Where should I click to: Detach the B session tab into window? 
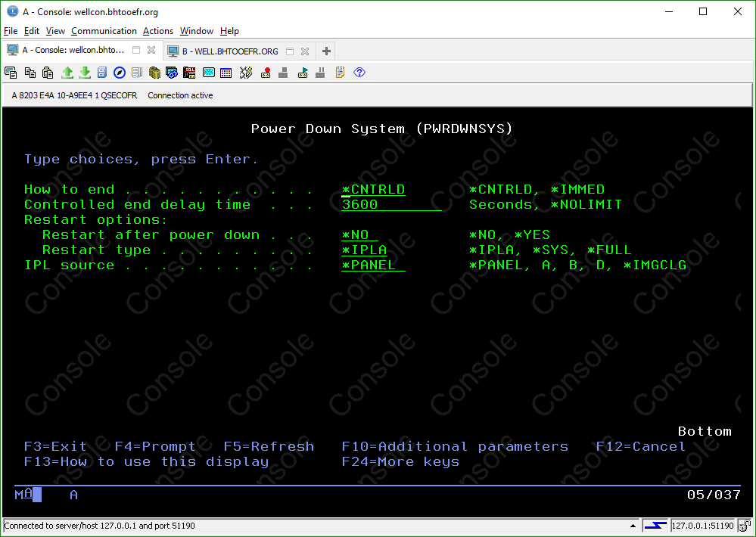[290, 51]
